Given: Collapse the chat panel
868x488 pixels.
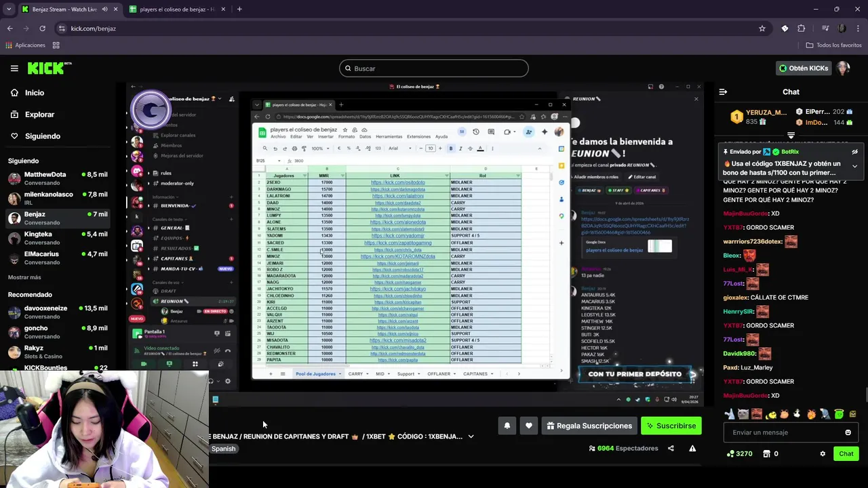Looking at the screenshot, I should (723, 91).
